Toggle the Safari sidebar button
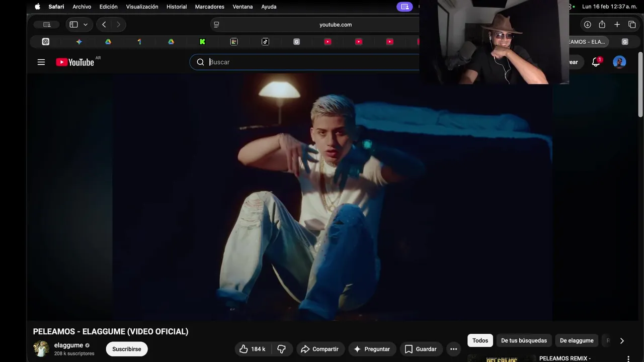Viewport: 644px width, 362px height. click(73, 24)
